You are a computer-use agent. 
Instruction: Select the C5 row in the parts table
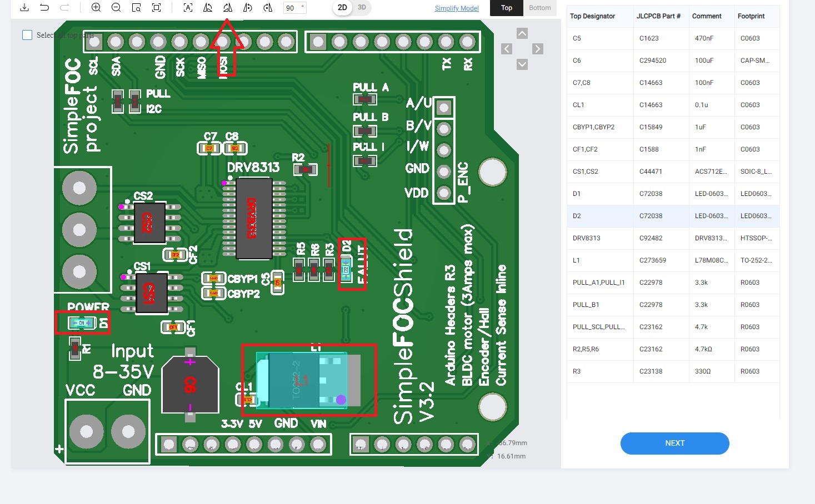673,38
